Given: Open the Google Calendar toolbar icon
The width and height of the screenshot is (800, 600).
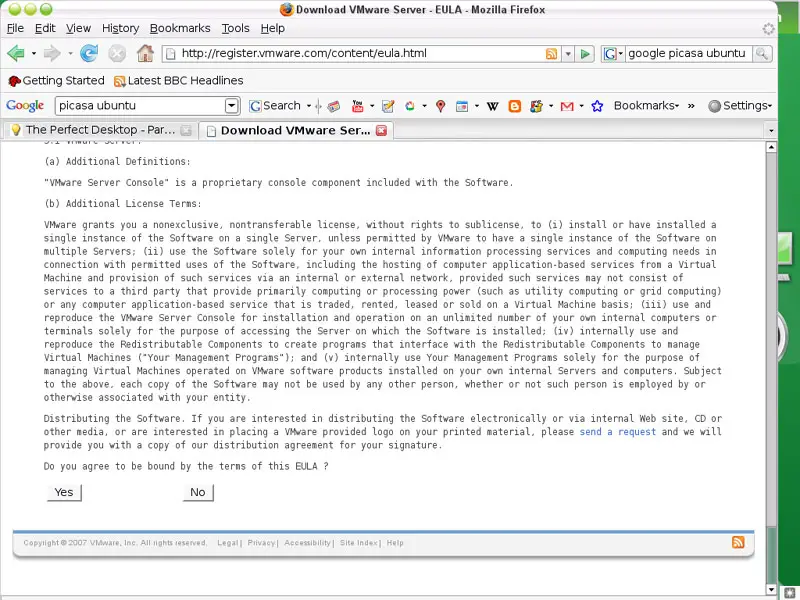Looking at the screenshot, I should tap(462, 106).
